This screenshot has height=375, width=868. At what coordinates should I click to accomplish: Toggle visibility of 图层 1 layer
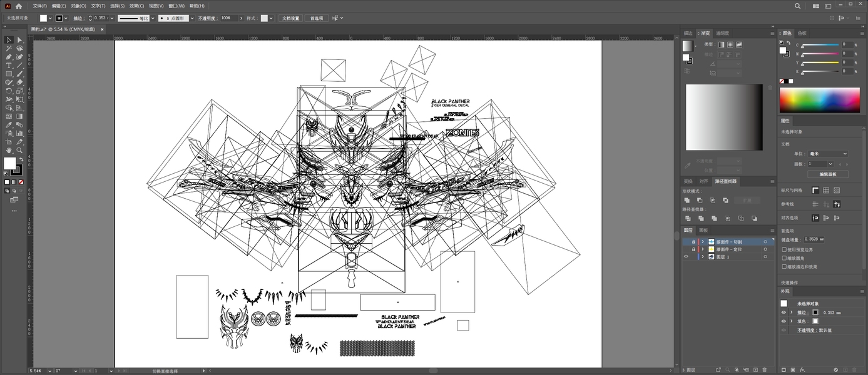pyautogui.click(x=686, y=257)
